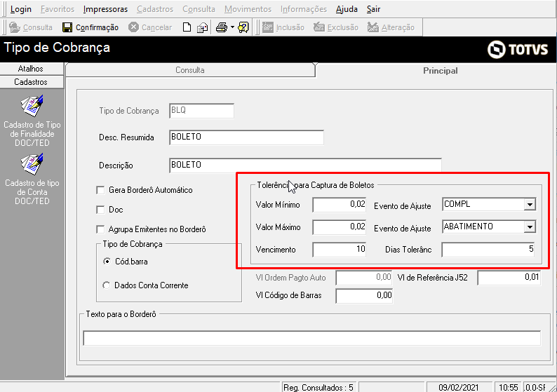Click the blank new document icon
This screenshot has width=557, height=392.
point(187,28)
